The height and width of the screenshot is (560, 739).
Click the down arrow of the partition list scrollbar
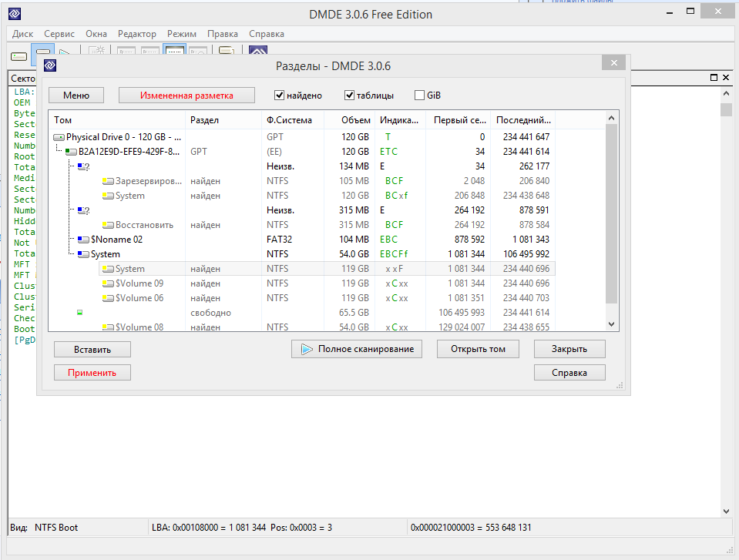click(611, 324)
